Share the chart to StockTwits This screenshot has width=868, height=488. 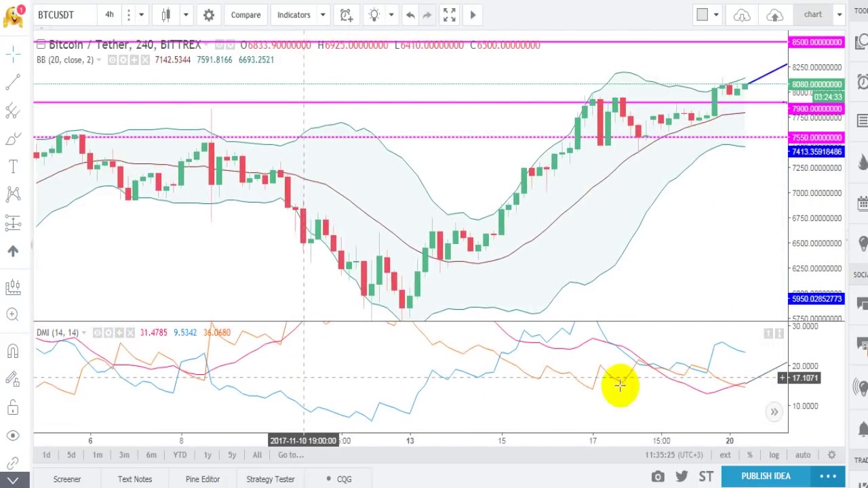(x=706, y=476)
